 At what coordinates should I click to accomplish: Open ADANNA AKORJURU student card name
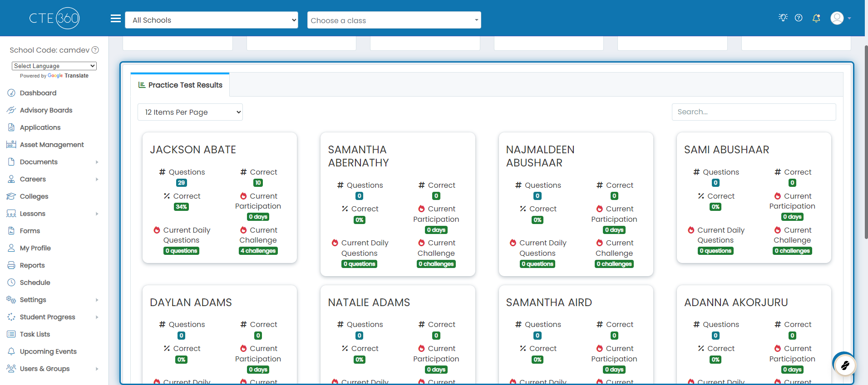pyautogui.click(x=736, y=302)
